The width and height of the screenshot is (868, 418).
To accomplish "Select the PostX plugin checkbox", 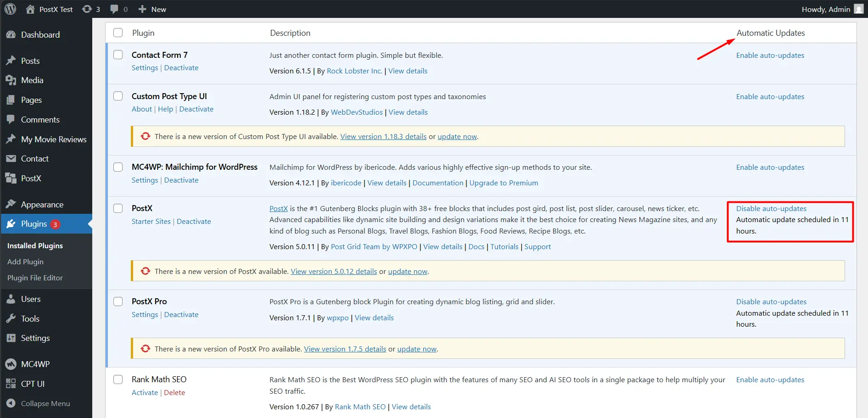I will tap(118, 208).
